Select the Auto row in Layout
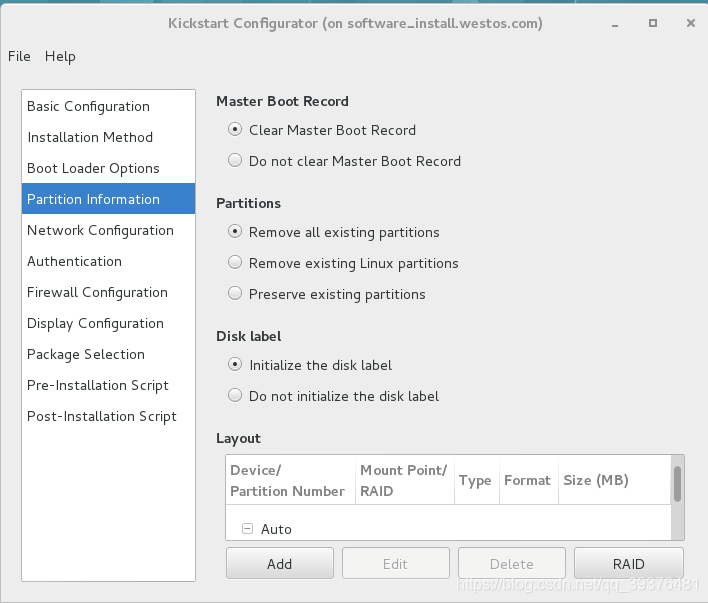 coord(448,528)
